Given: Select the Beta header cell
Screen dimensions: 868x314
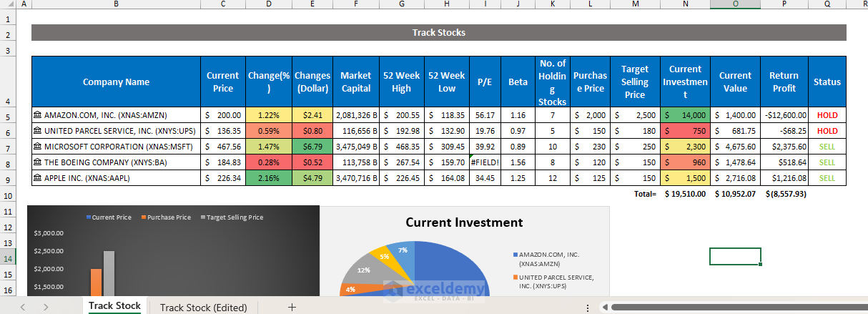Looking at the screenshot, I should (518, 82).
